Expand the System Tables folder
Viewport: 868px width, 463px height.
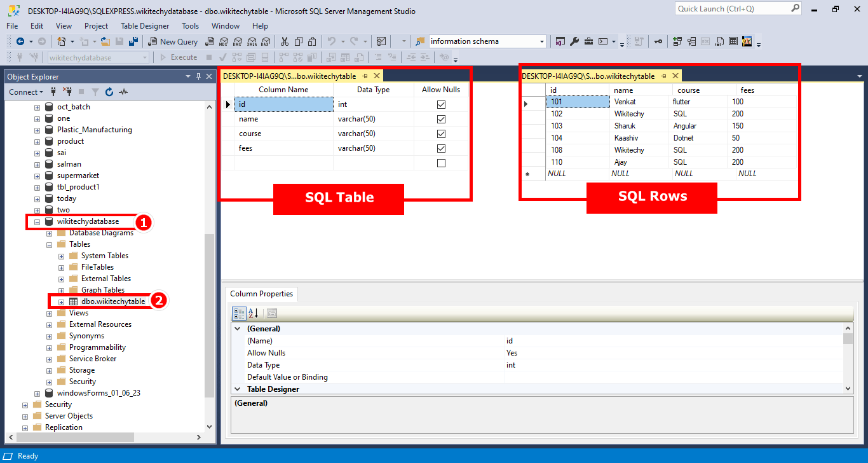point(60,255)
